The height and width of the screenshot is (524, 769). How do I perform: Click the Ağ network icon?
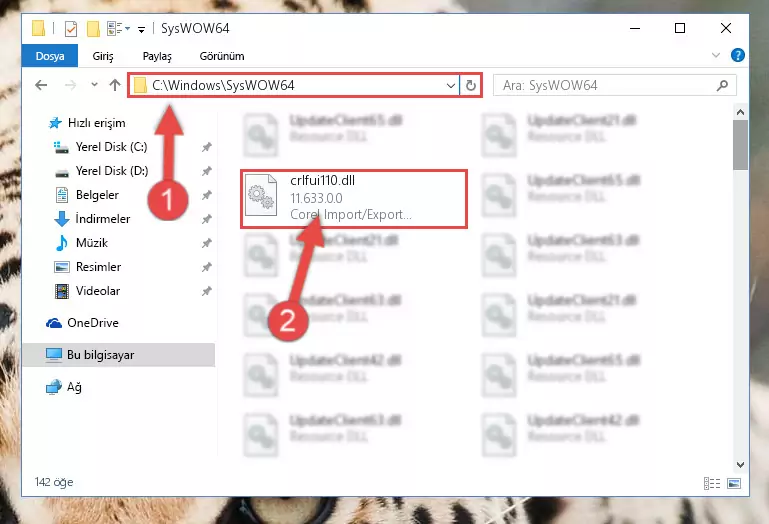[x=53, y=387]
